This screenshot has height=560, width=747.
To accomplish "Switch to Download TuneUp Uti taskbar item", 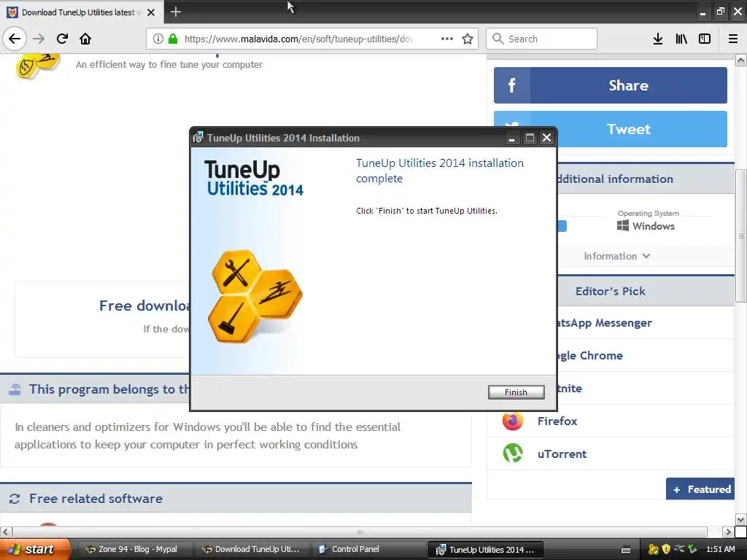I will tap(252, 549).
